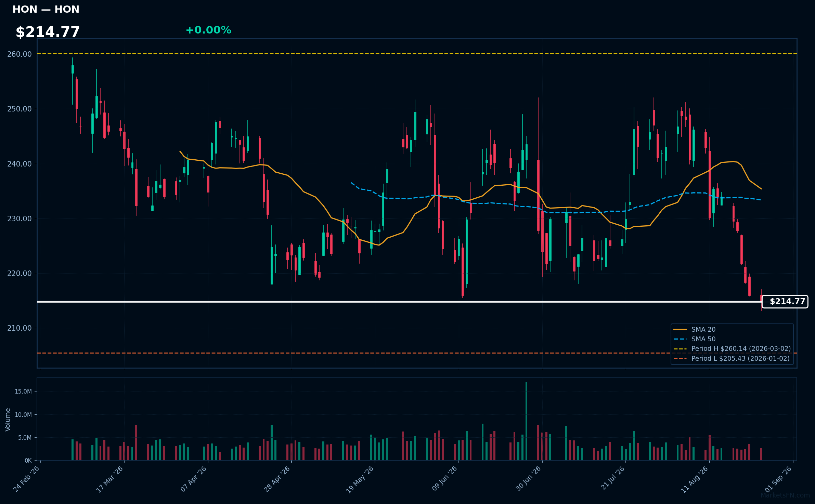Screen dimensions: 815x504
Task: Click the 250.00 price axis label
Action: pyautogui.click(x=20, y=109)
